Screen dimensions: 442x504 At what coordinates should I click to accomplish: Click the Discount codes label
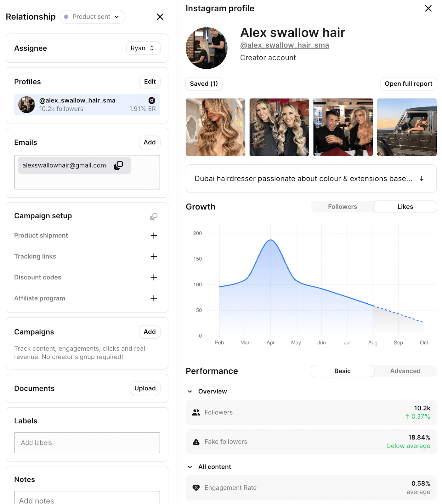tap(38, 278)
